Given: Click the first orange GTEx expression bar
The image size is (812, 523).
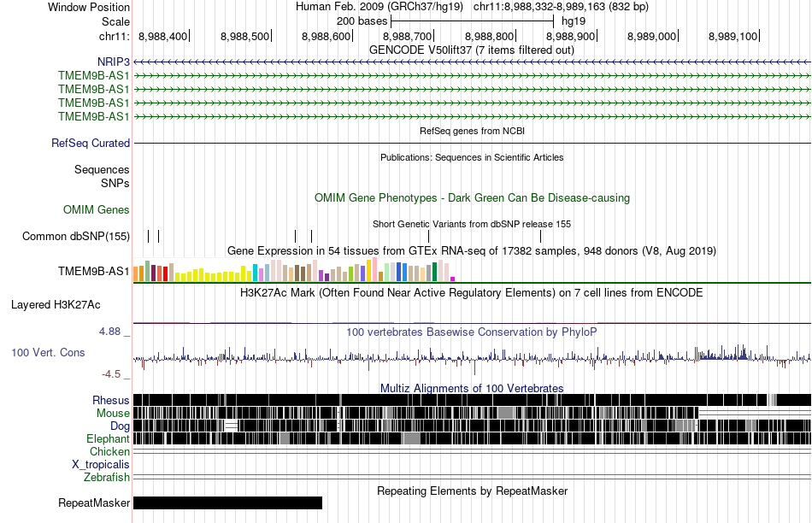Looking at the screenshot, I should point(136,274).
